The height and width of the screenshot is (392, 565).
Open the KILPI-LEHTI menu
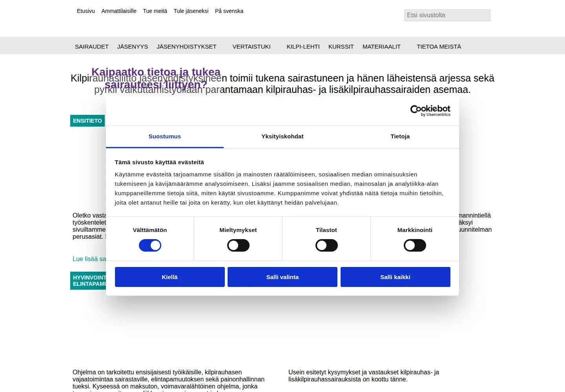(303, 47)
